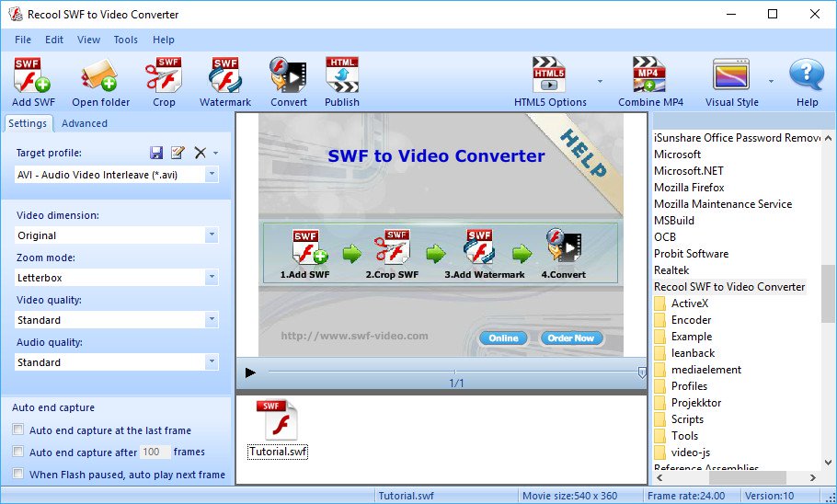The image size is (837, 504).
Task: Open the Help menu
Action: (164, 40)
